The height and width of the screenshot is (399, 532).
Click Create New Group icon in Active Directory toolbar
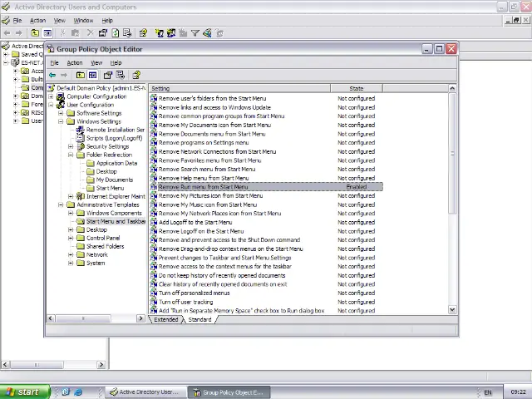(171, 33)
